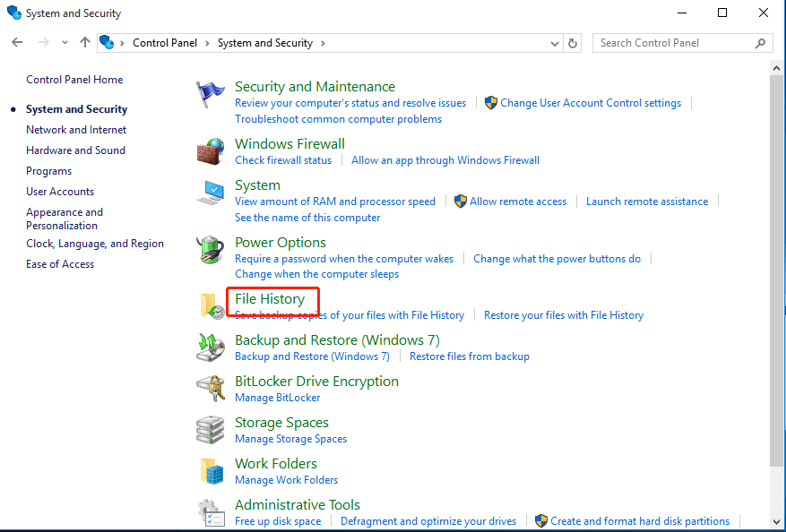Click the Security and Maintenance flag icon
The width and height of the screenshot is (786, 532).
(x=212, y=94)
